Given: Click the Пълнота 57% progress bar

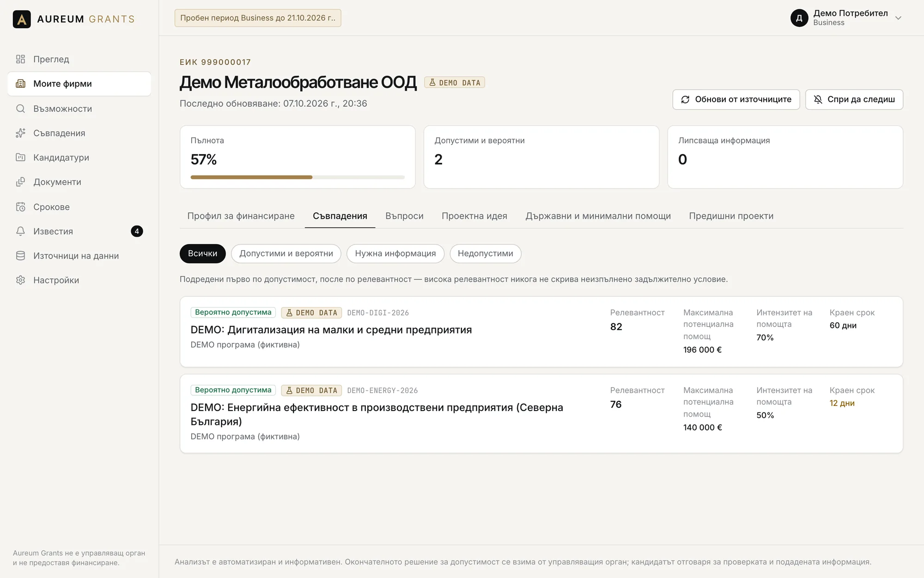Looking at the screenshot, I should pos(298,177).
